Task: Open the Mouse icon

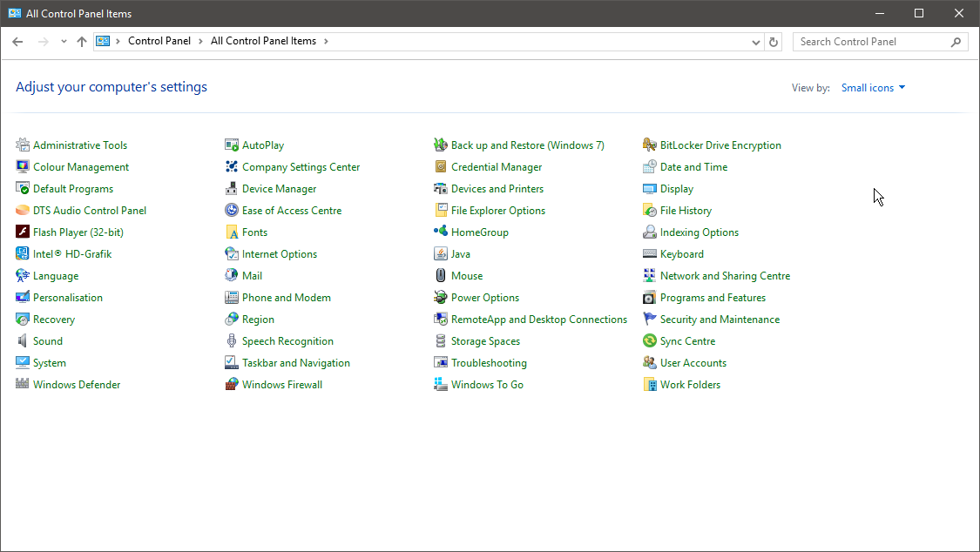Action: 441,275
